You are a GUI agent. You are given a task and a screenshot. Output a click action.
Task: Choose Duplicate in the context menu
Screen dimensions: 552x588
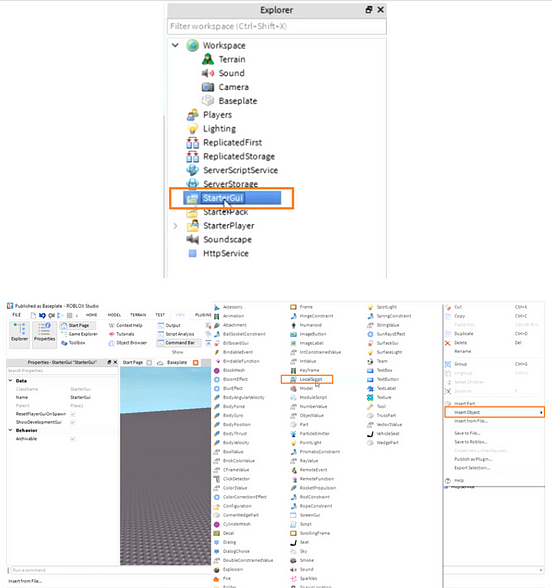(x=464, y=334)
